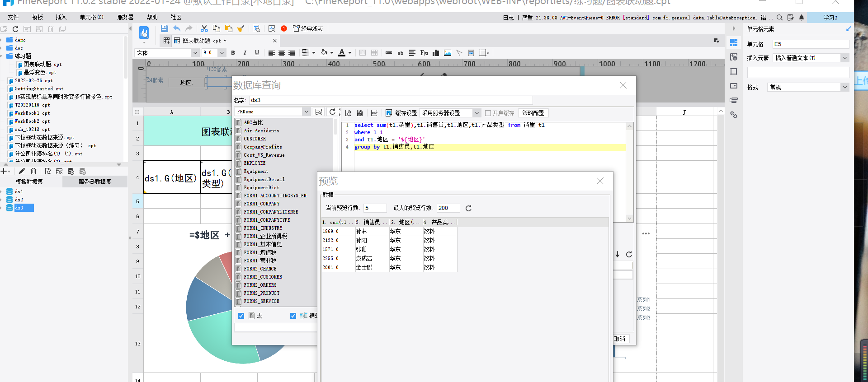Refresh the file tree
Screen dimensions: 868x382
tap(15, 29)
